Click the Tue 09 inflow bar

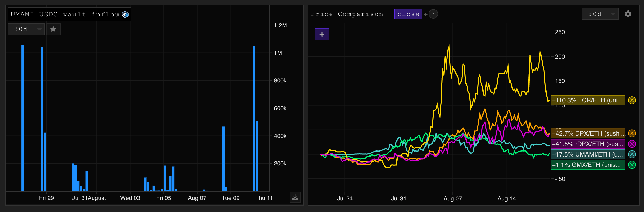[223, 159]
